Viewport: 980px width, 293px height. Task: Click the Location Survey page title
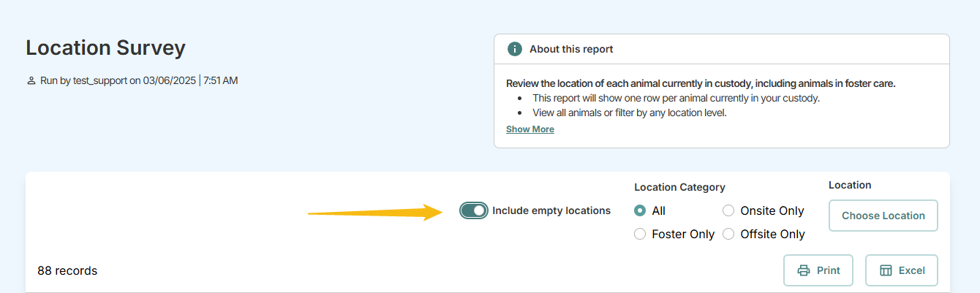105,48
